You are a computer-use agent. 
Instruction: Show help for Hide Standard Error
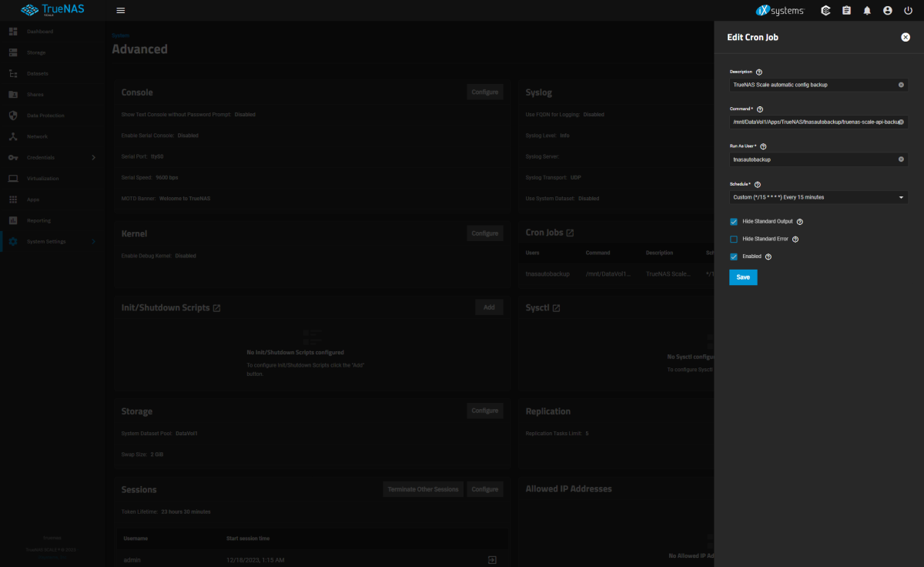pos(795,239)
